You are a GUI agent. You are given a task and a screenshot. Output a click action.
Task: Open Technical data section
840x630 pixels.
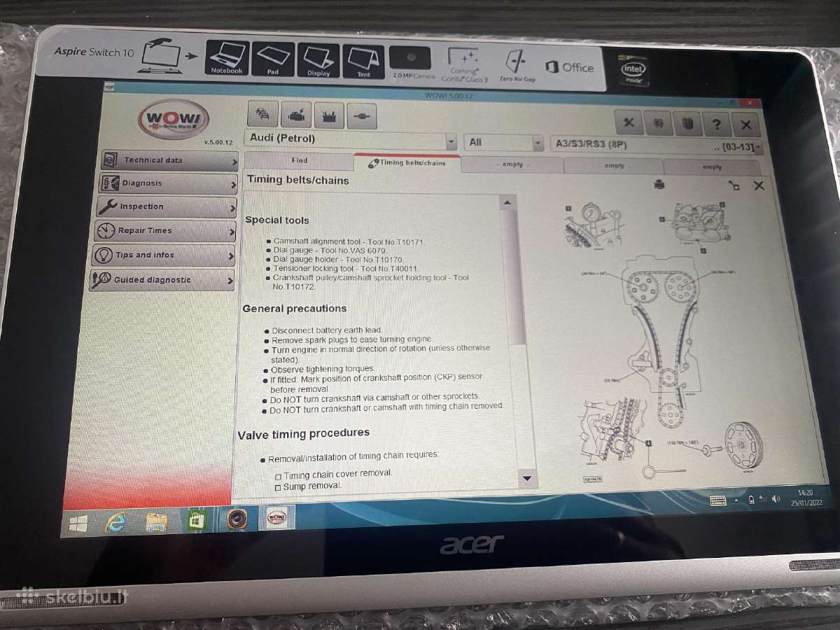(x=170, y=160)
